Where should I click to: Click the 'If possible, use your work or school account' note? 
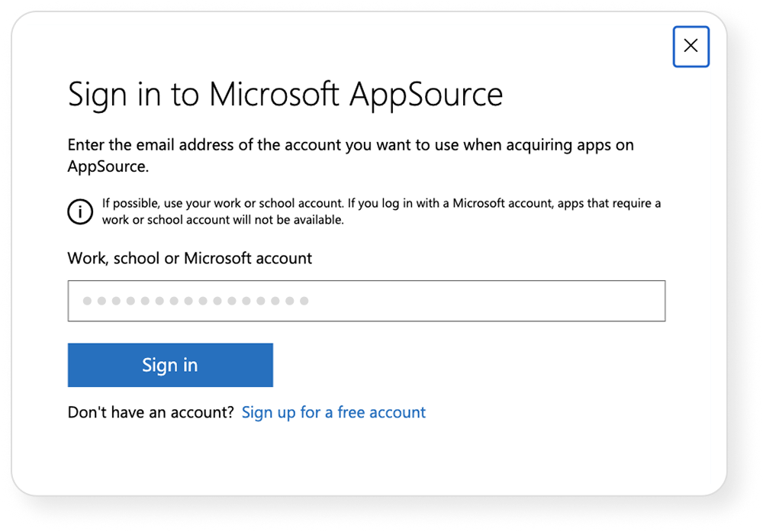(381, 211)
